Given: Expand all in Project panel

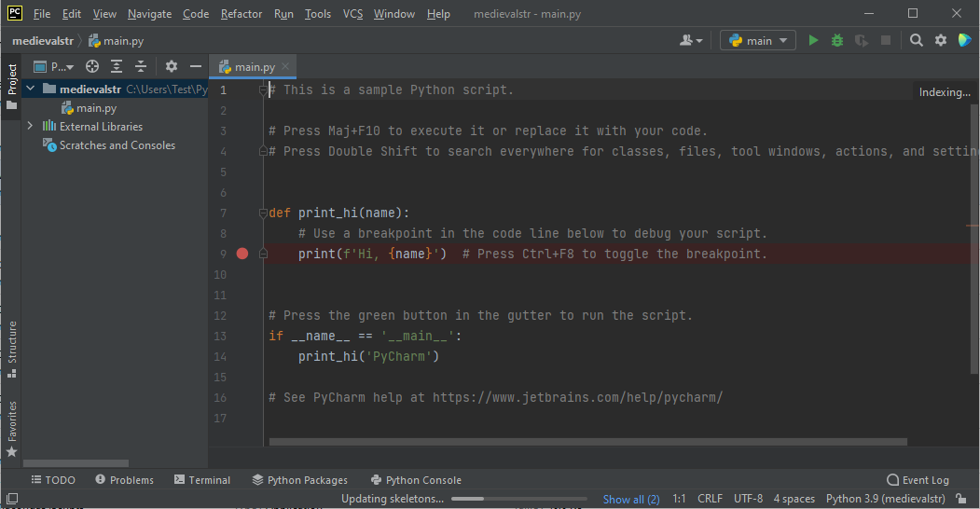Looking at the screenshot, I should tap(117, 66).
